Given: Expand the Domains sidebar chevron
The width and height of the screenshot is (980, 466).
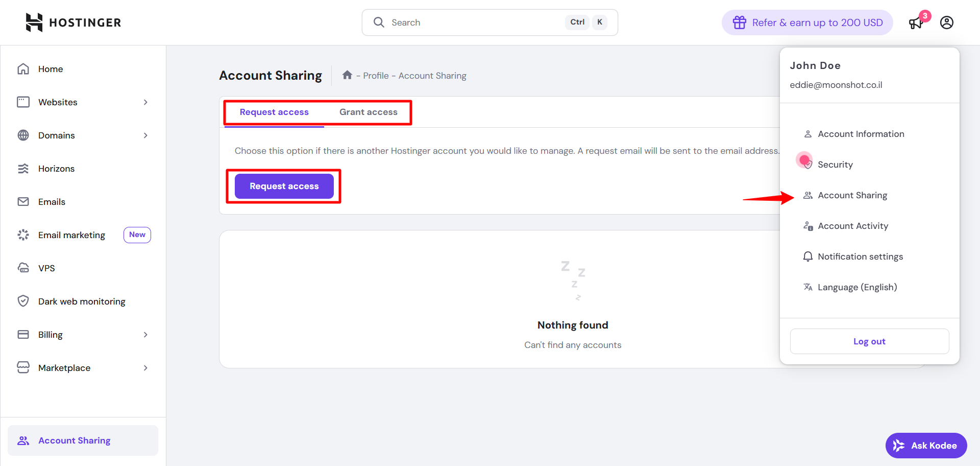Looking at the screenshot, I should click(146, 135).
